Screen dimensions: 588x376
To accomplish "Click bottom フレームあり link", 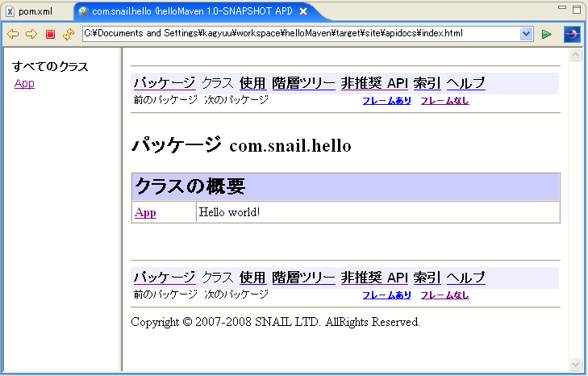I will pos(386,295).
